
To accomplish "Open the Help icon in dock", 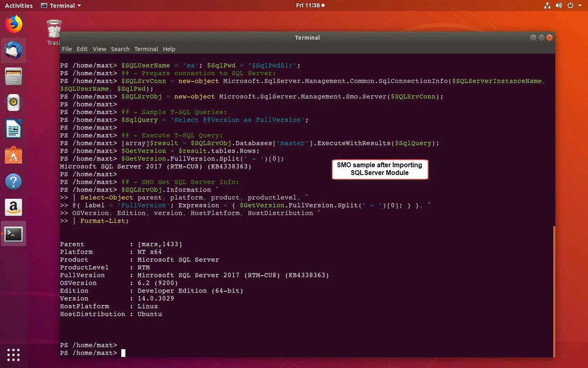I will 13,182.
